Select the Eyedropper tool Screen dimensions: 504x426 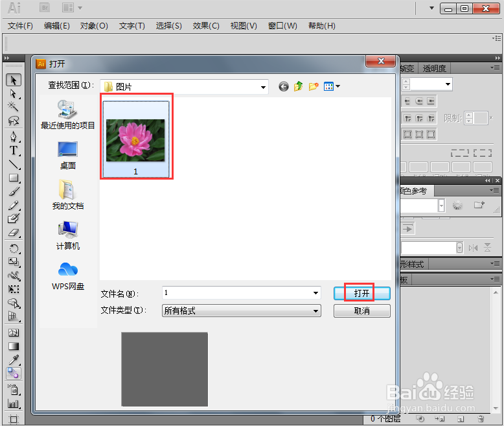(14, 360)
